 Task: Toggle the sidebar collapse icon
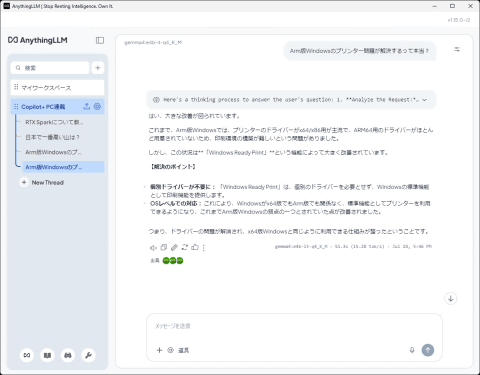[100, 40]
